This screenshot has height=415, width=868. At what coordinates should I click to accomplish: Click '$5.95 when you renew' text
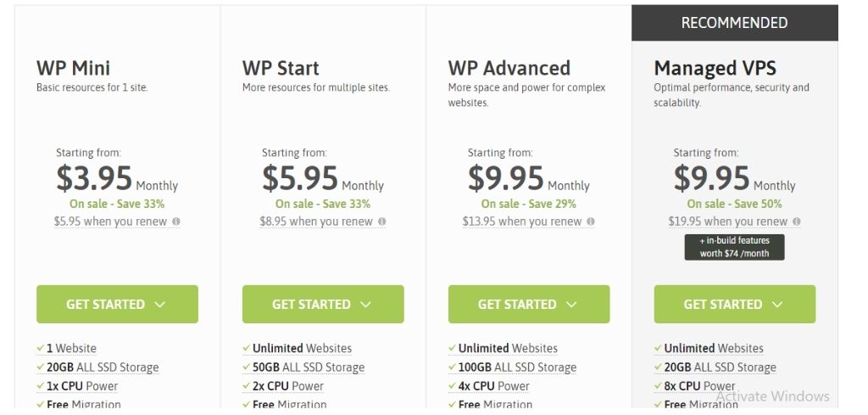pos(111,222)
